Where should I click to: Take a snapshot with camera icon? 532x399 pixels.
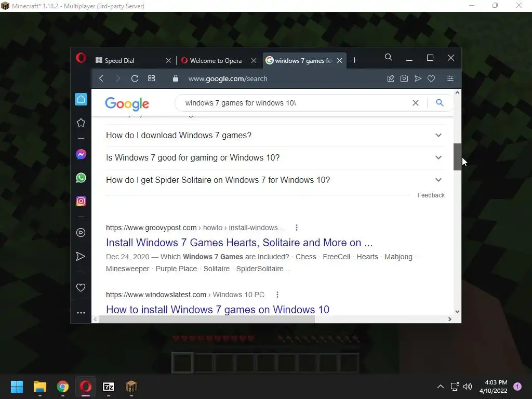pos(404,78)
